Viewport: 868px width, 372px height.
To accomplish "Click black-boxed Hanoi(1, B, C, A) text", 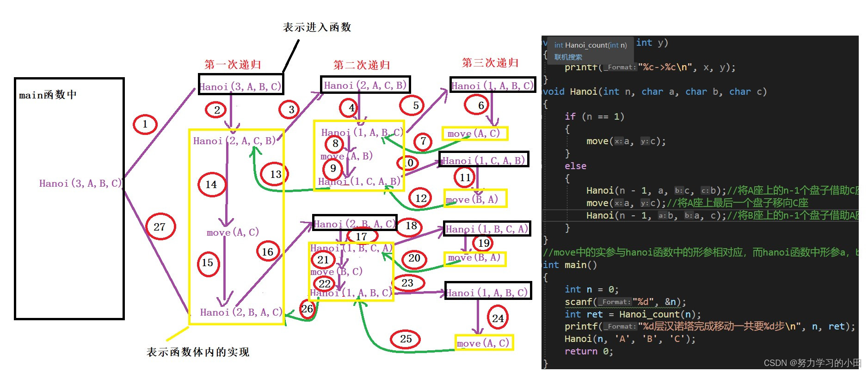I will pos(486,228).
